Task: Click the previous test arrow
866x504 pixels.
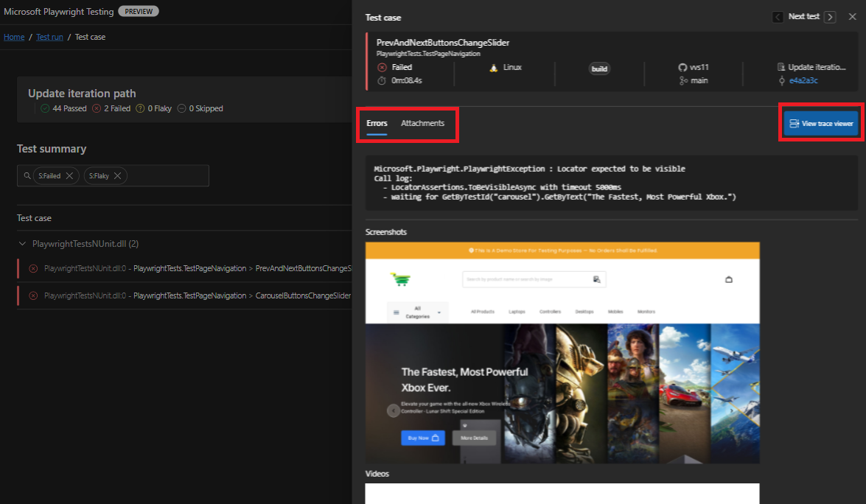Action: (x=778, y=16)
